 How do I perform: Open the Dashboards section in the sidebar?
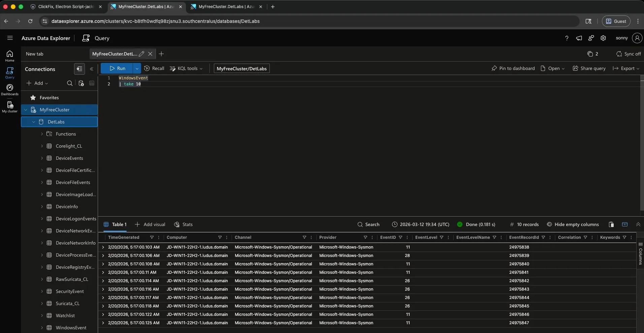[x=10, y=89]
